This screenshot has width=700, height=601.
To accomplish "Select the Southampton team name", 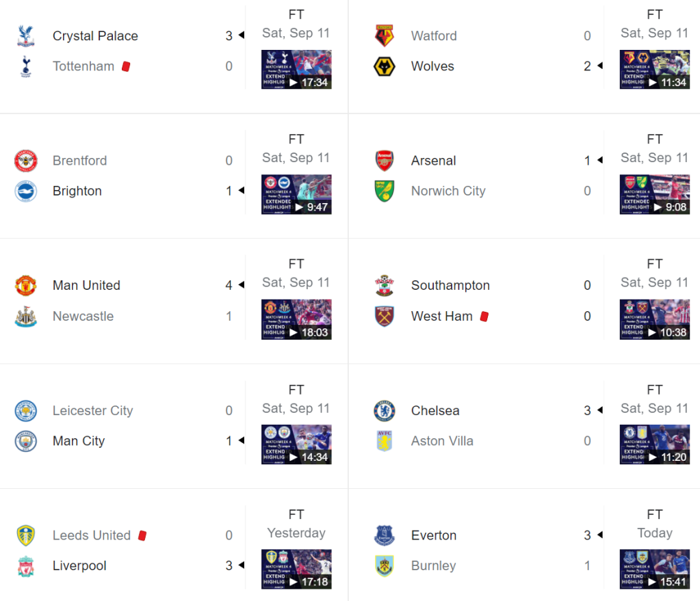I will pyautogui.click(x=450, y=286).
